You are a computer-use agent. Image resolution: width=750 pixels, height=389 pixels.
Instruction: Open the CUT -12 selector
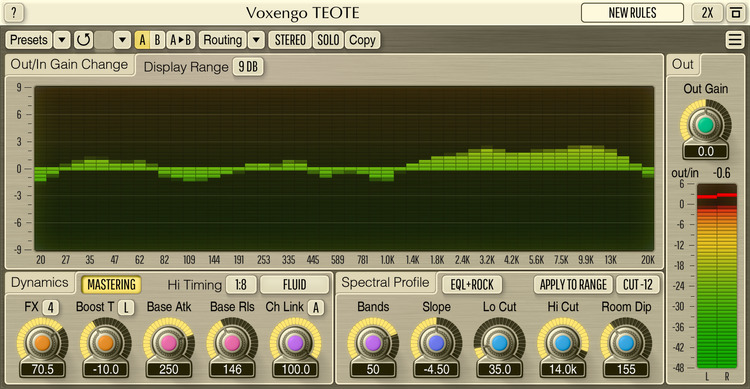point(638,285)
